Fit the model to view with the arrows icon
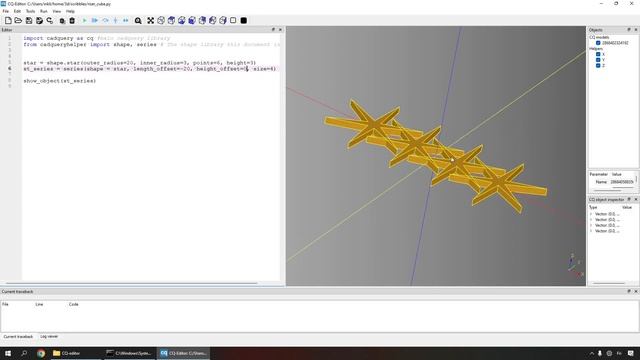 (x=151, y=20)
